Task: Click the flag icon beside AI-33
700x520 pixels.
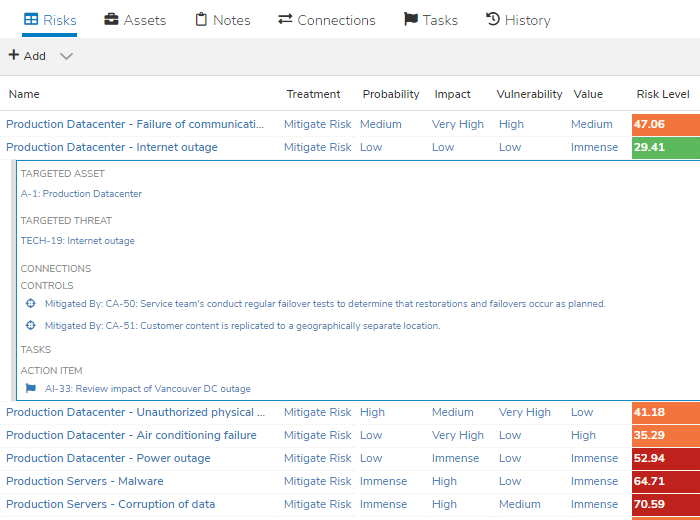Action: 30,389
